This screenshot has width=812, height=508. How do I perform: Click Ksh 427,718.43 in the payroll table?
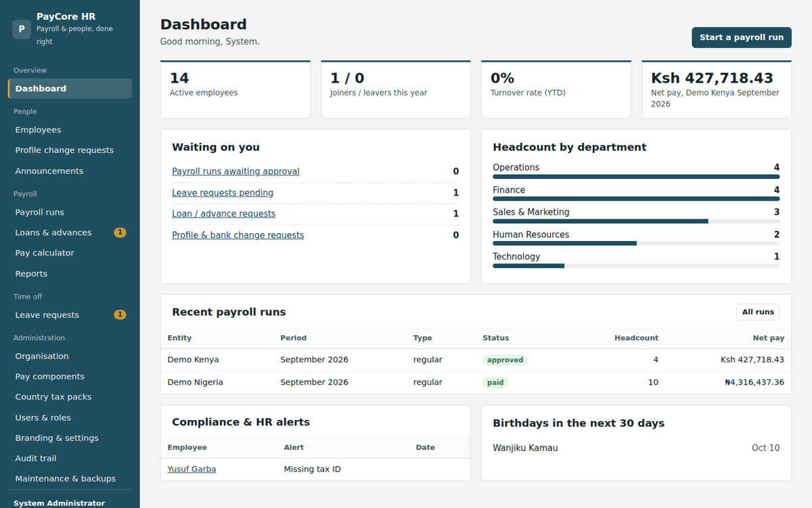(752, 360)
